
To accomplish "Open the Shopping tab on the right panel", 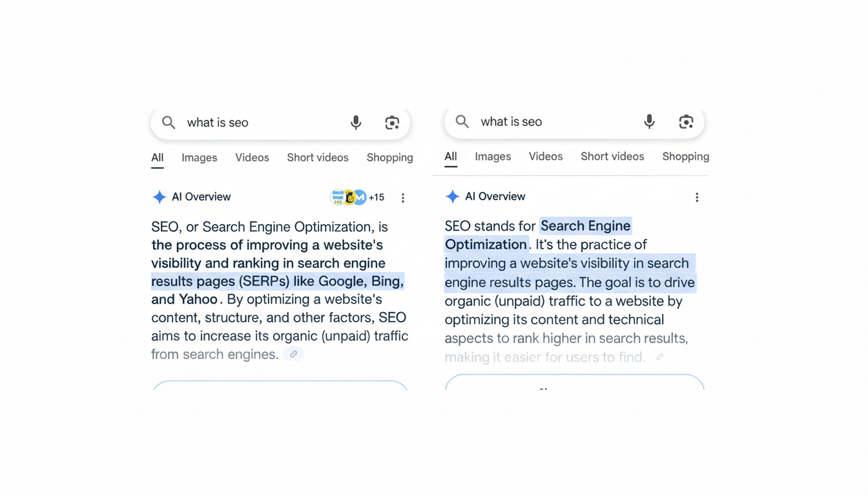I will [685, 156].
